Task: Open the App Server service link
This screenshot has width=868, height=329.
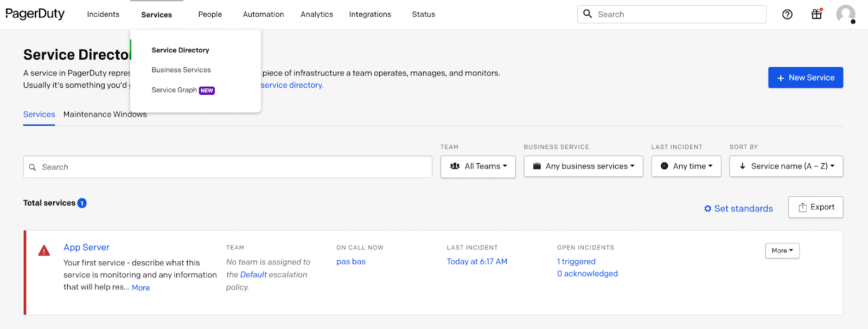Action: (x=86, y=247)
